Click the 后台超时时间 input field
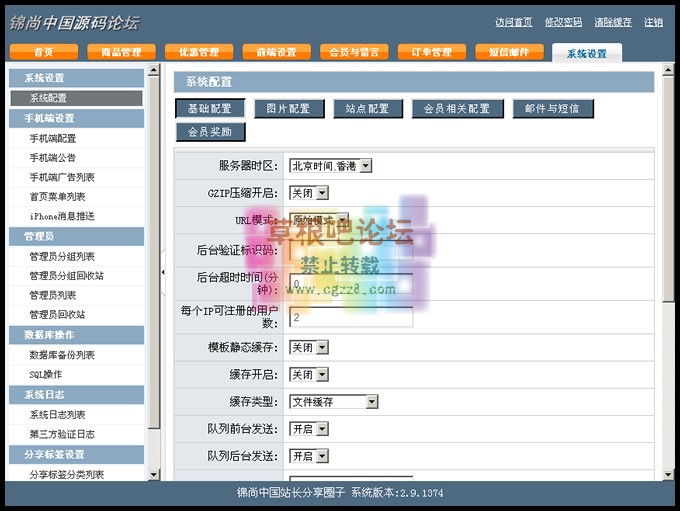The width and height of the screenshot is (680, 511). point(351,284)
